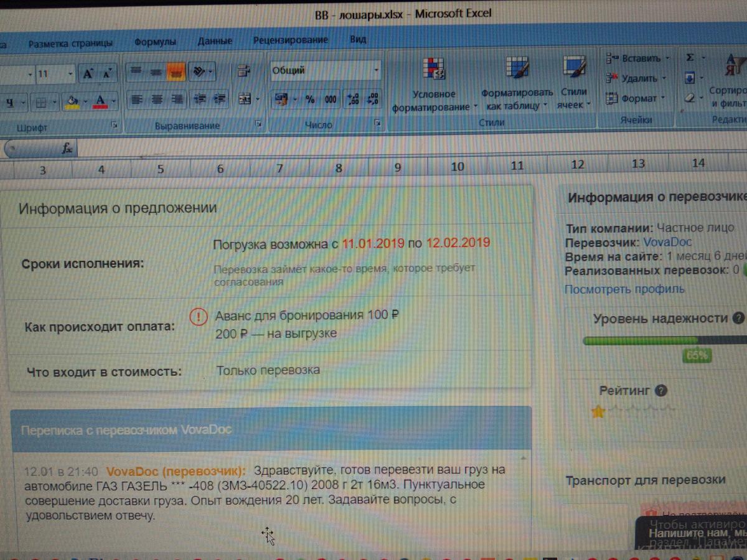Open the Число group dialog launcher
Image resolution: width=747 pixels, height=560 pixels.
[x=377, y=124]
